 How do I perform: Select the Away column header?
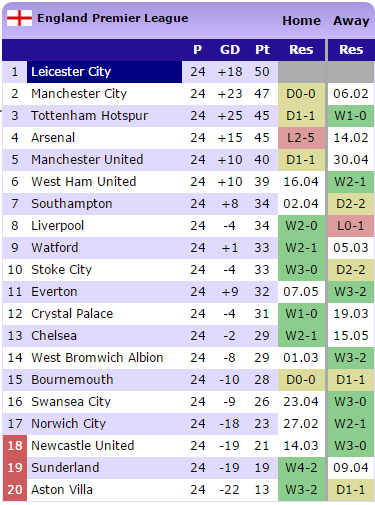coord(351,21)
